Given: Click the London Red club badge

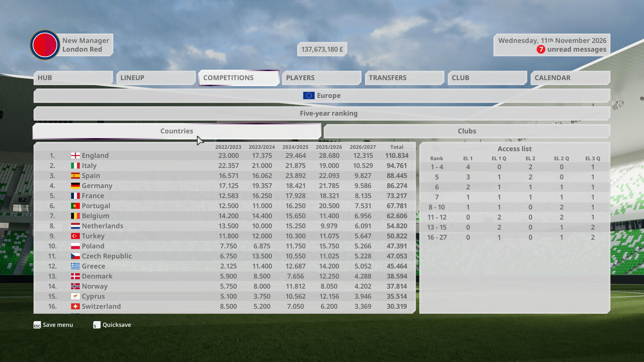Looking at the screenshot, I should point(45,45).
